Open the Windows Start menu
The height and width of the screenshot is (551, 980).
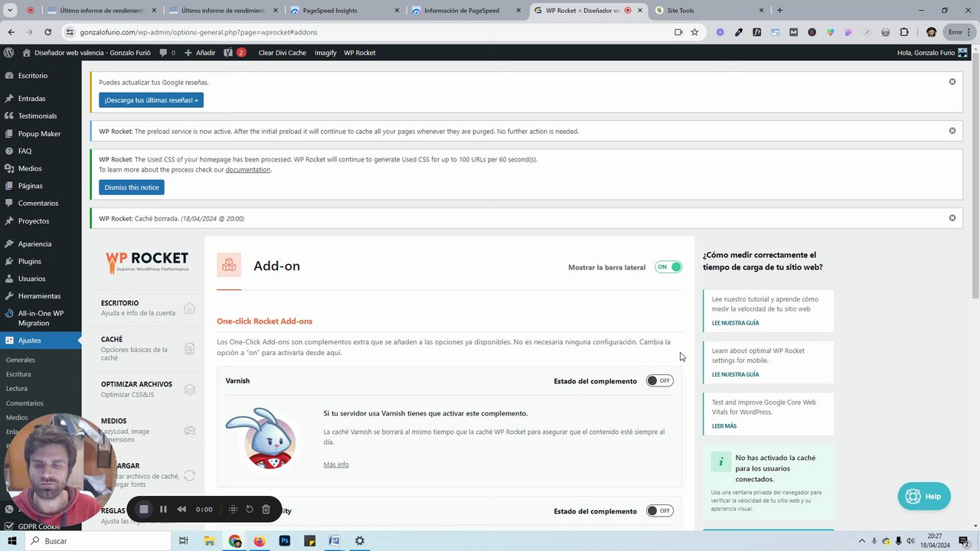[11, 541]
